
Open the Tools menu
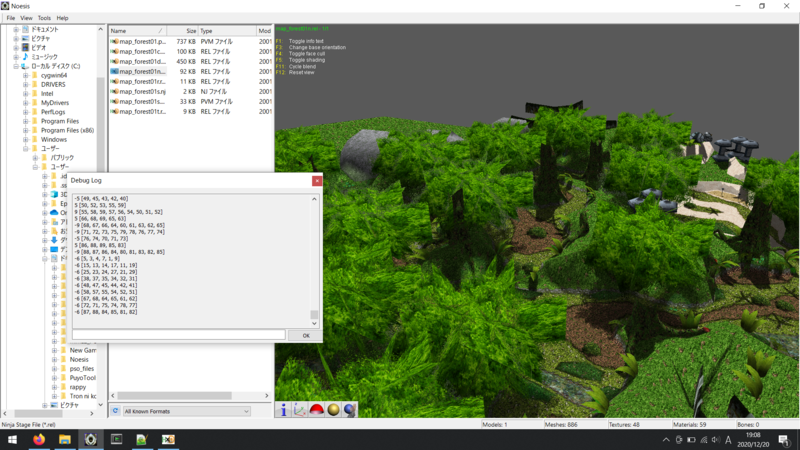pyautogui.click(x=44, y=18)
